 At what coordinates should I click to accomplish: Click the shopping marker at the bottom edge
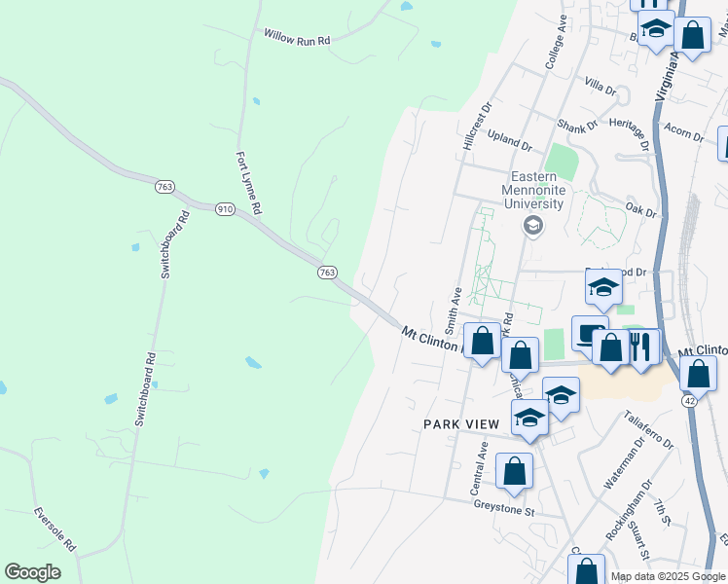tap(586, 569)
